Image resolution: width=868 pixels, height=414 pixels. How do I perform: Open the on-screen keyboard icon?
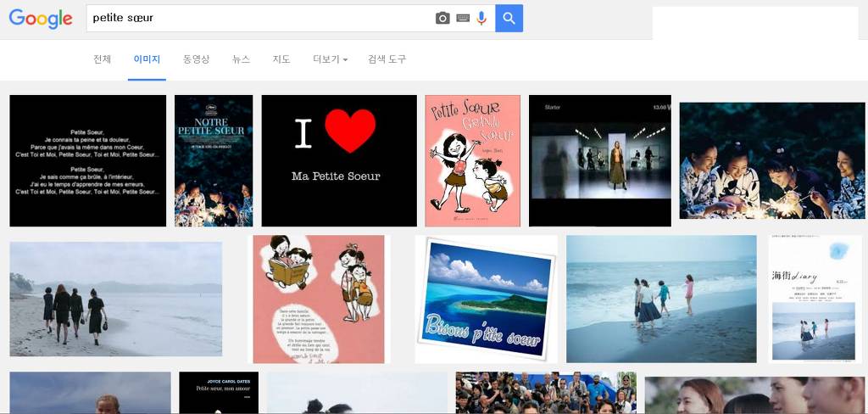[463, 18]
